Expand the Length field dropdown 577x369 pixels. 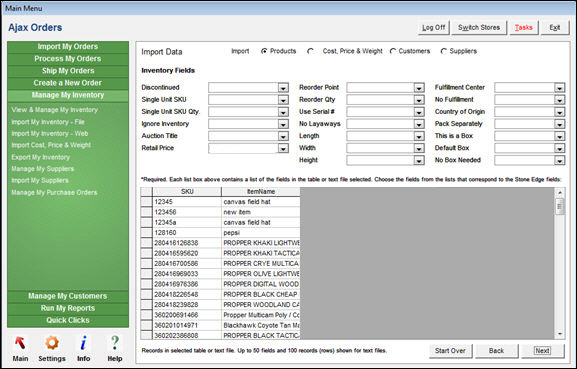[x=419, y=136]
